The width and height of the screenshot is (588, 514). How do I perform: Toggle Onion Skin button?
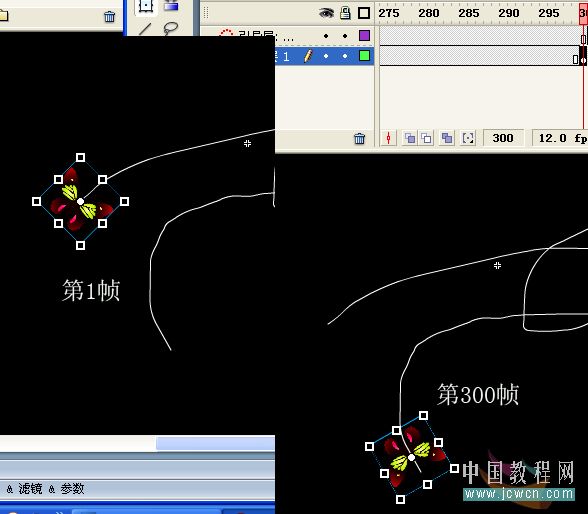pos(410,138)
